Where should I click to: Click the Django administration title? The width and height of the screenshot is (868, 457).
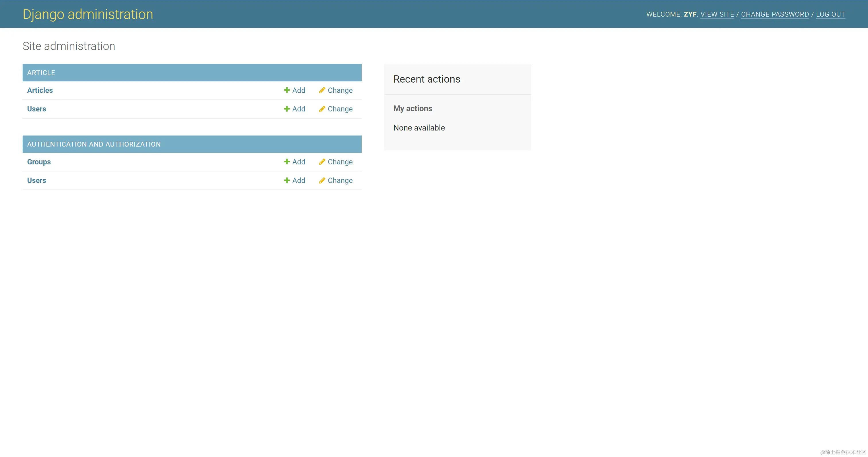[88, 14]
